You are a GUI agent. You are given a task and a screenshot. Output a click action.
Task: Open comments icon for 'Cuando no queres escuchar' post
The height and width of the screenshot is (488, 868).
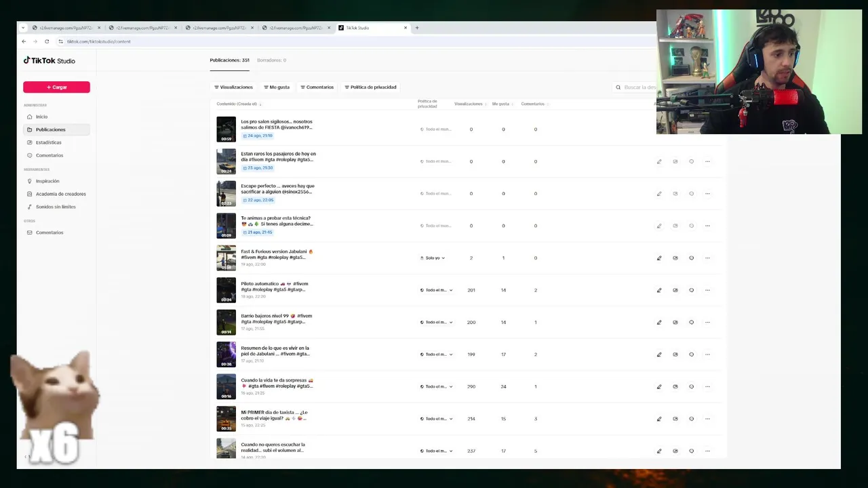tap(692, 451)
